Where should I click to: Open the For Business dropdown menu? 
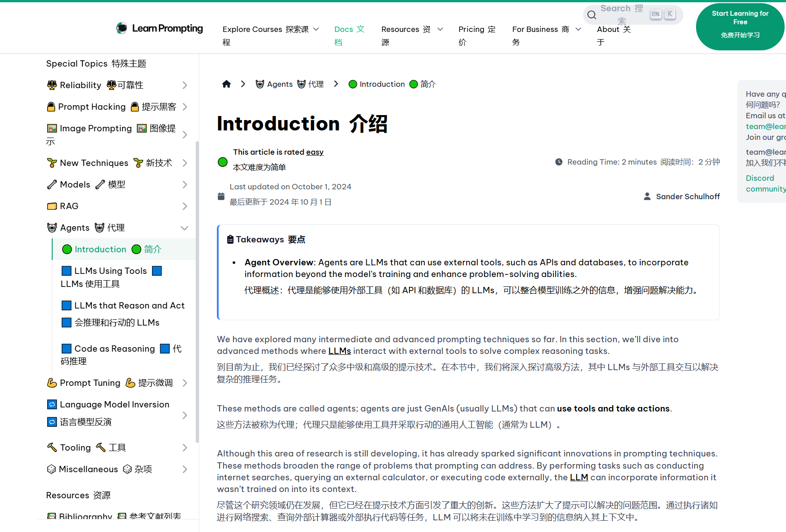point(547,35)
